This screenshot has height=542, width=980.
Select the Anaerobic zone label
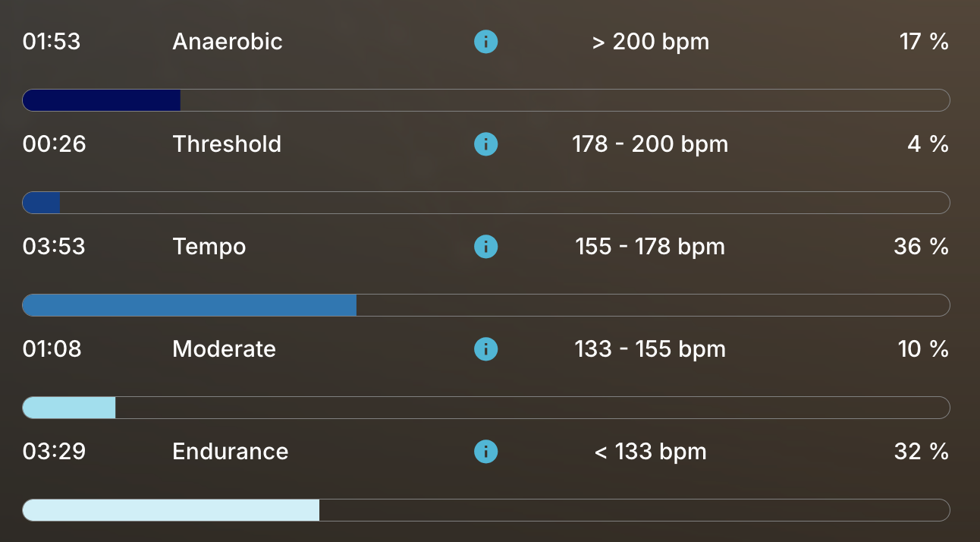228,42
